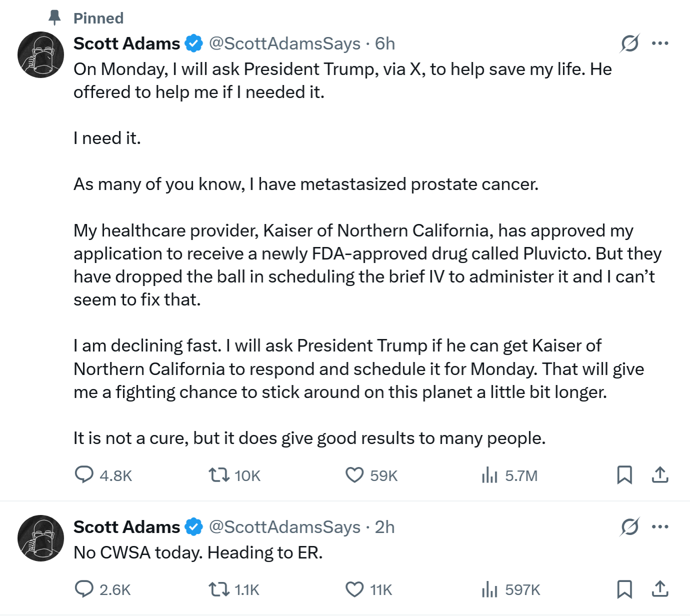Repost the pinned post with 10K reposts

click(x=219, y=474)
